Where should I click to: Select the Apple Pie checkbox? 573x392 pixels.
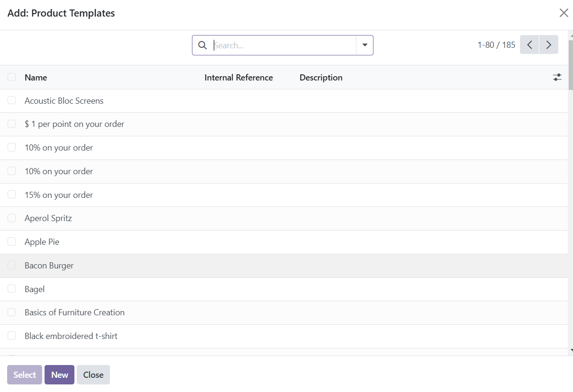click(12, 241)
